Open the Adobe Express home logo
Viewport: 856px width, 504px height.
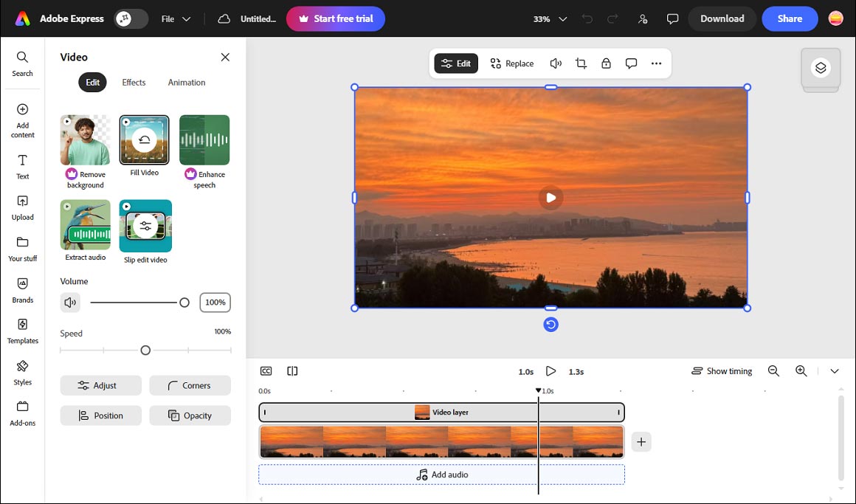[22, 18]
